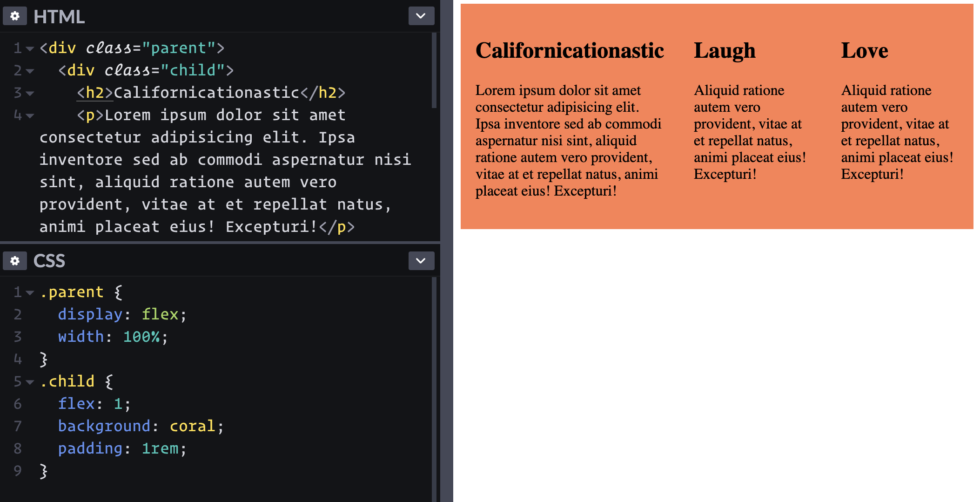Click the HTML panel title
This screenshot has height=502, width=980.
59,17
